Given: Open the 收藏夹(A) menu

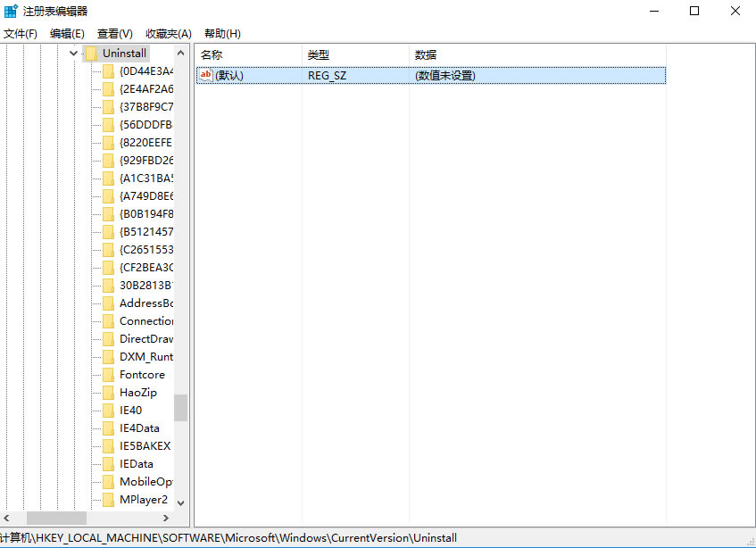Looking at the screenshot, I should (x=169, y=34).
